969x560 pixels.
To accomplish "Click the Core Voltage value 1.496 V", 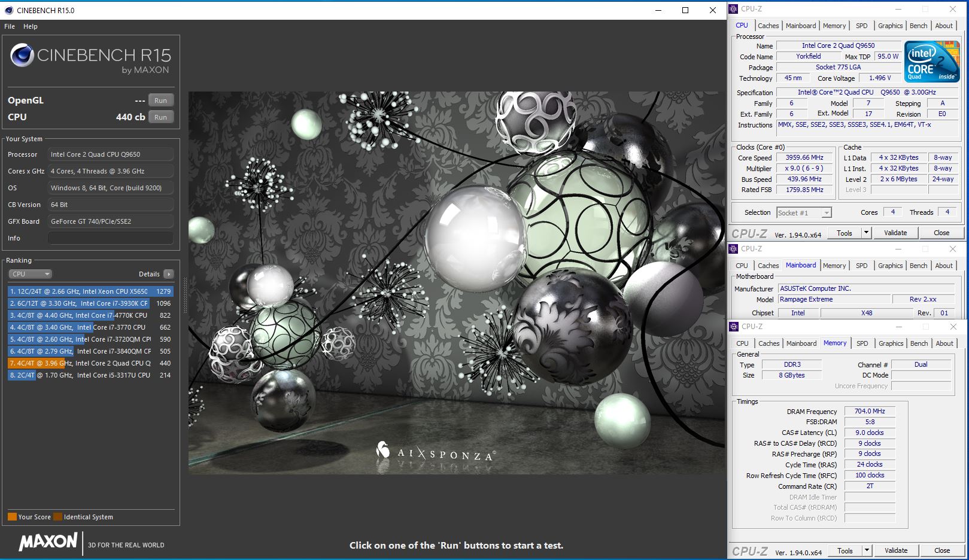I will pyautogui.click(x=880, y=78).
